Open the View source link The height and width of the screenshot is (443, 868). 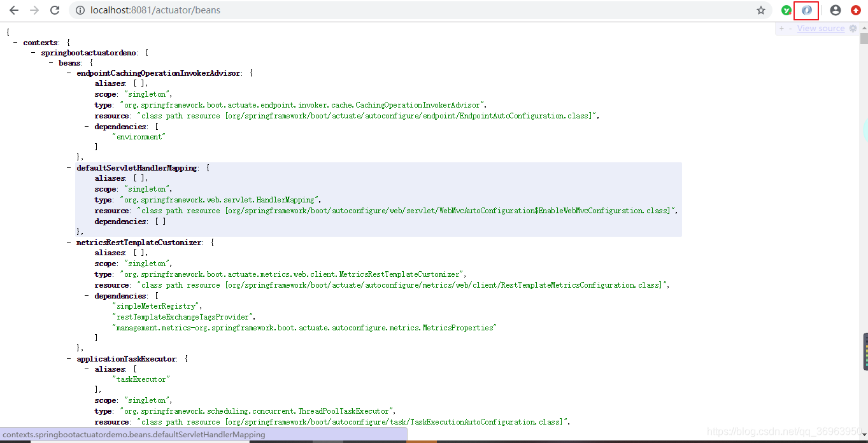[x=820, y=29]
